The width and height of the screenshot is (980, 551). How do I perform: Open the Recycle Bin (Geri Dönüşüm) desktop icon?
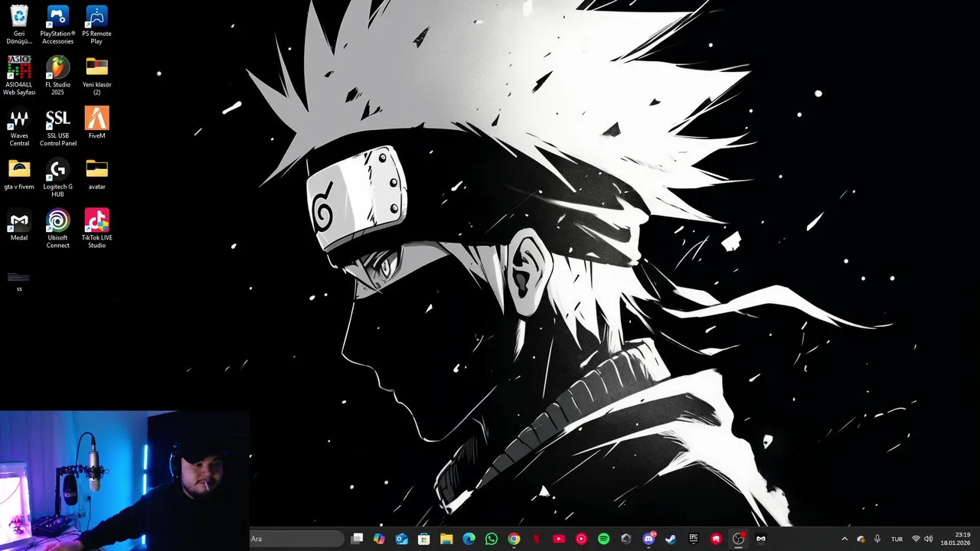click(19, 24)
